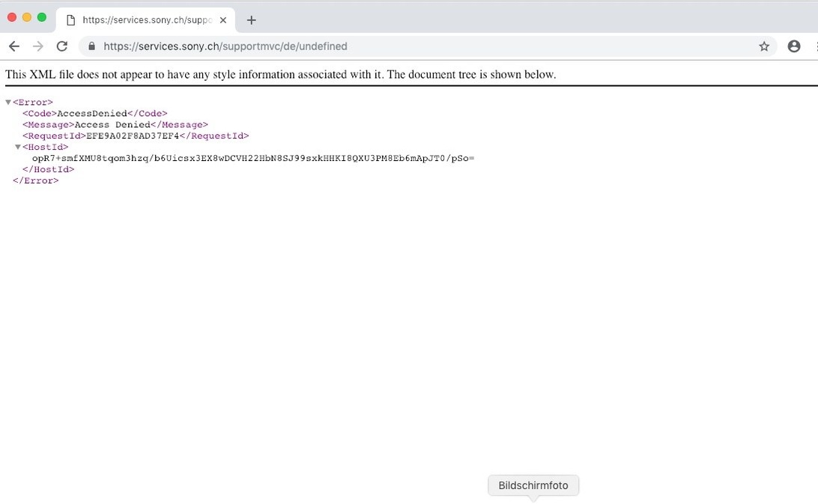Image resolution: width=818 pixels, height=504 pixels.
Task: Reload the current page
Action: click(x=62, y=46)
